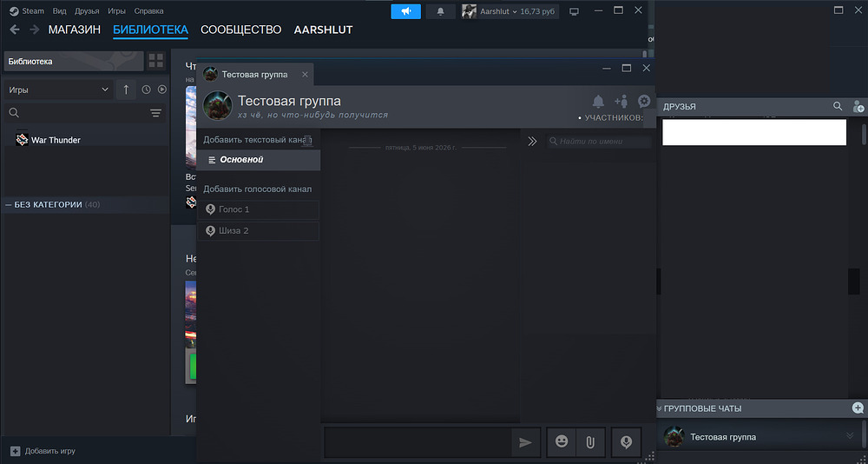This screenshot has height=464, width=868.
Task: Go to СООБЩЕСТВО section
Action: click(240, 30)
